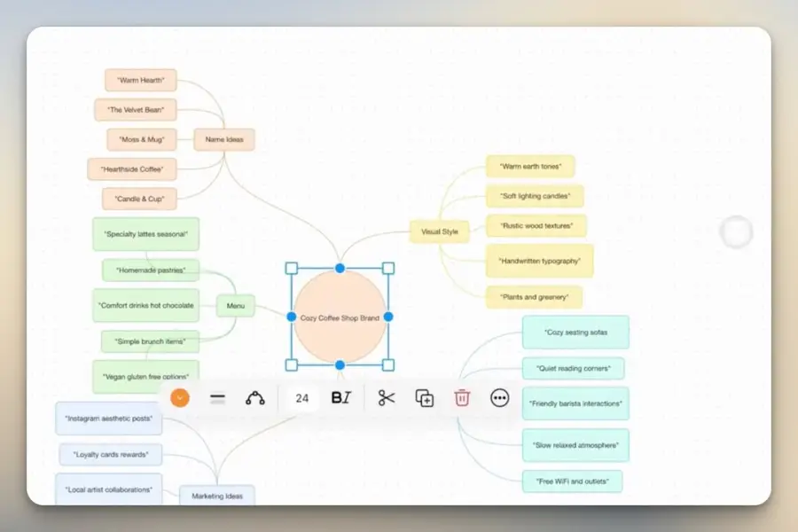The width and height of the screenshot is (798, 532).
Task: Select the Menu branch node
Action: [x=236, y=305]
